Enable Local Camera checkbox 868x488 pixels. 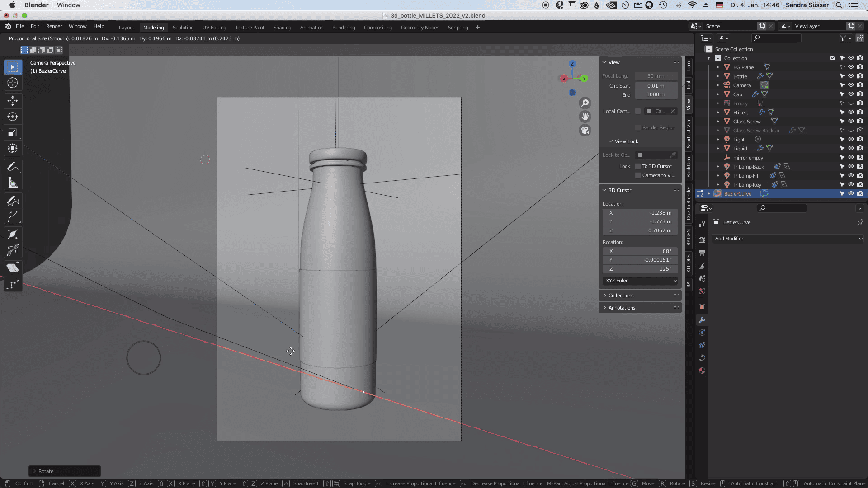[638, 111]
